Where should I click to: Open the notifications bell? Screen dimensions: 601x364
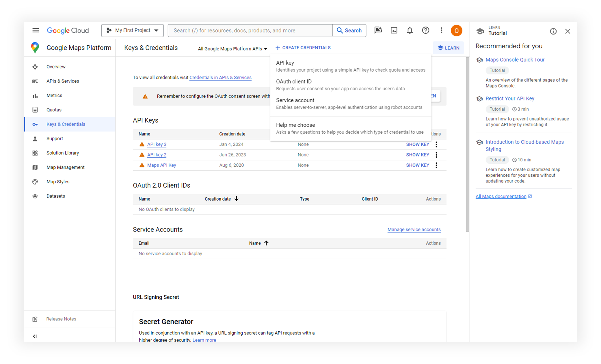(x=410, y=30)
